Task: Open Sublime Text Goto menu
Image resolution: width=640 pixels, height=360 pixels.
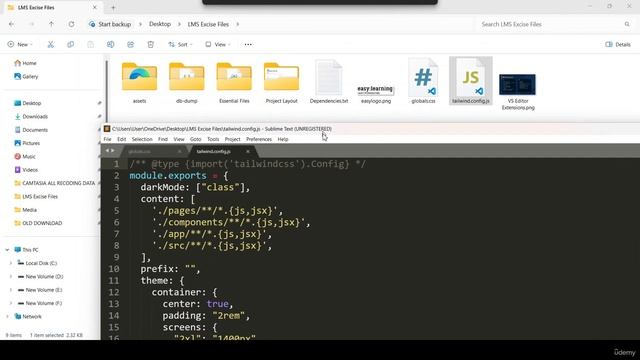Action: [196, 139]
